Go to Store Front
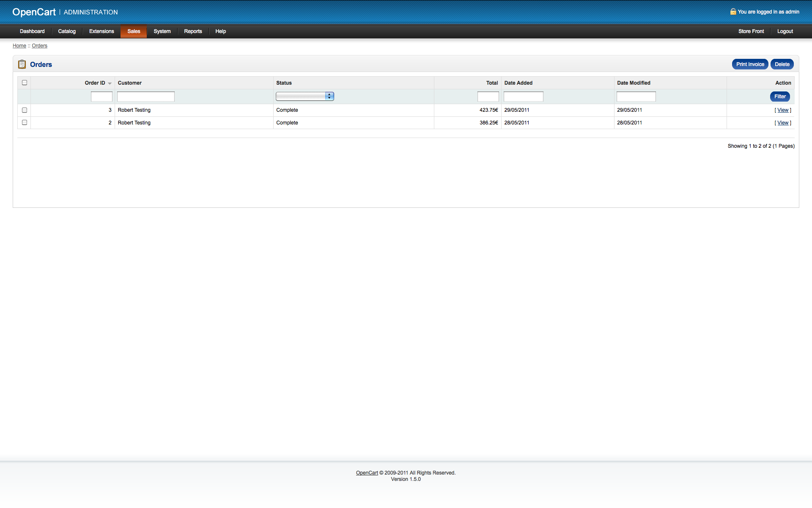Screen dimensions: 812x508 coord(751,31)
